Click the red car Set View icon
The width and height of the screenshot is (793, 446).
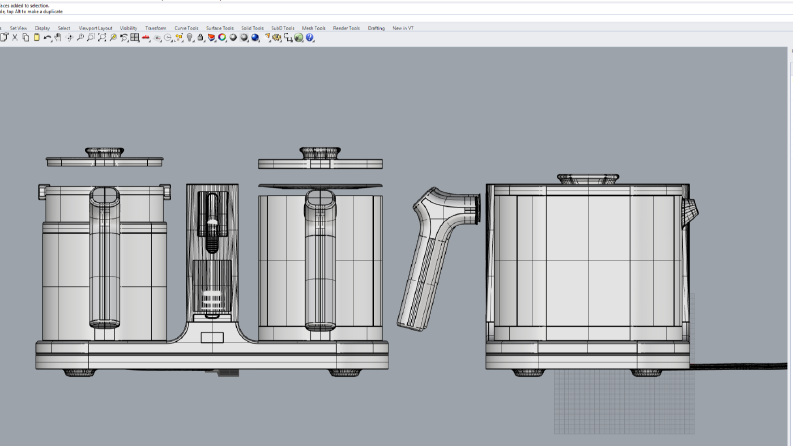[x=146, y=37]
